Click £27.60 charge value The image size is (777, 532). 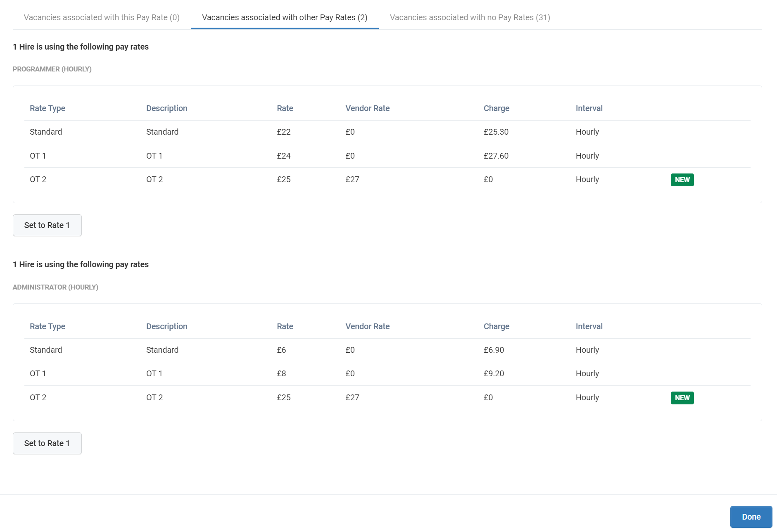tap(496, 156)
